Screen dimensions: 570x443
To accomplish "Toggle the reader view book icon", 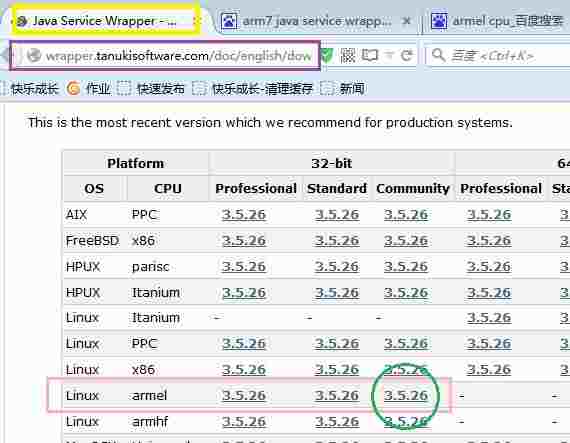I will (x=370, y=56).
